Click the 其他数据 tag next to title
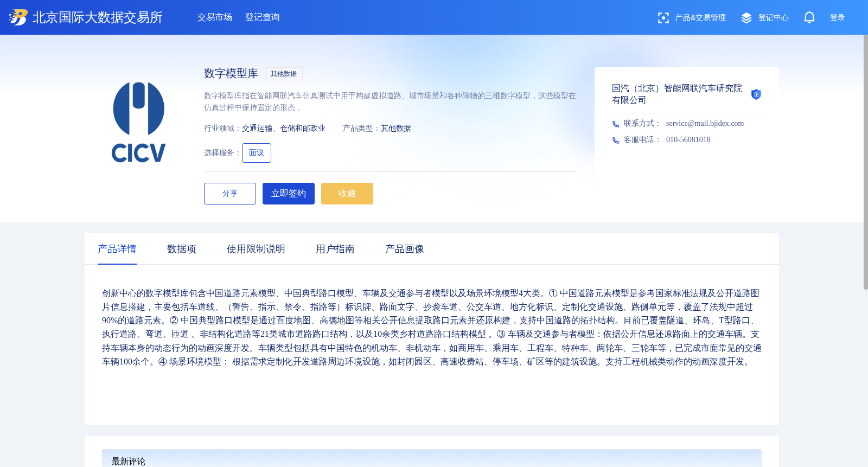Viewport: 868px width, 467px height. point(284,74)
